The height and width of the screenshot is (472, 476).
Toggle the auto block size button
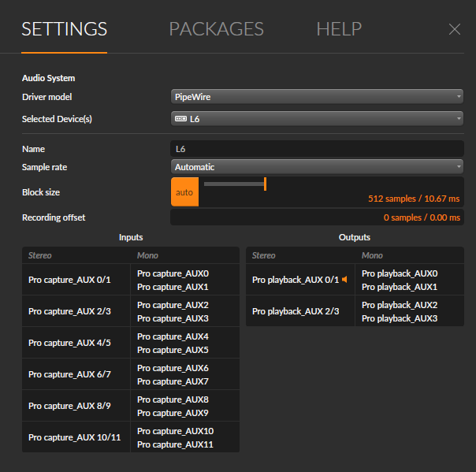coord(184,192)
